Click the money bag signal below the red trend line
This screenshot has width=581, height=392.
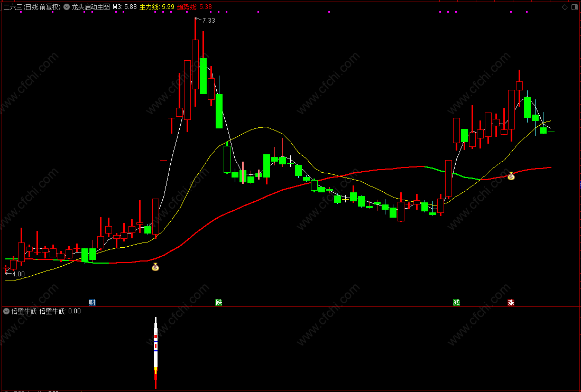click(x=155, y=266)
